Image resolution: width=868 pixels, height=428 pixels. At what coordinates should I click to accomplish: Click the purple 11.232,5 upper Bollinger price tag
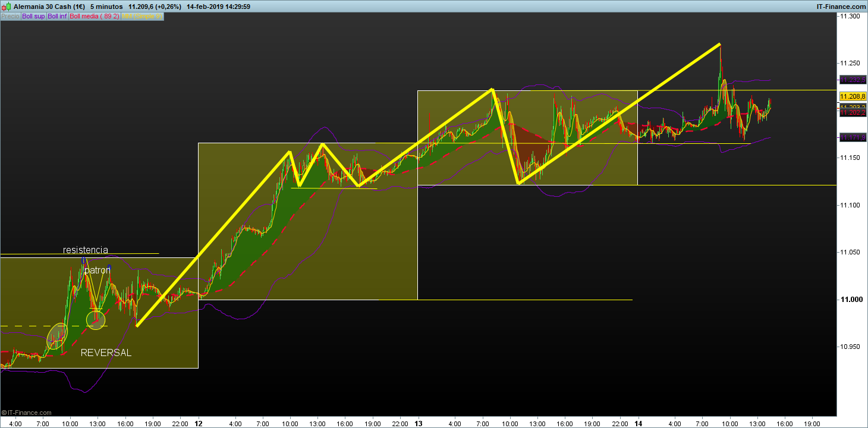853,79
